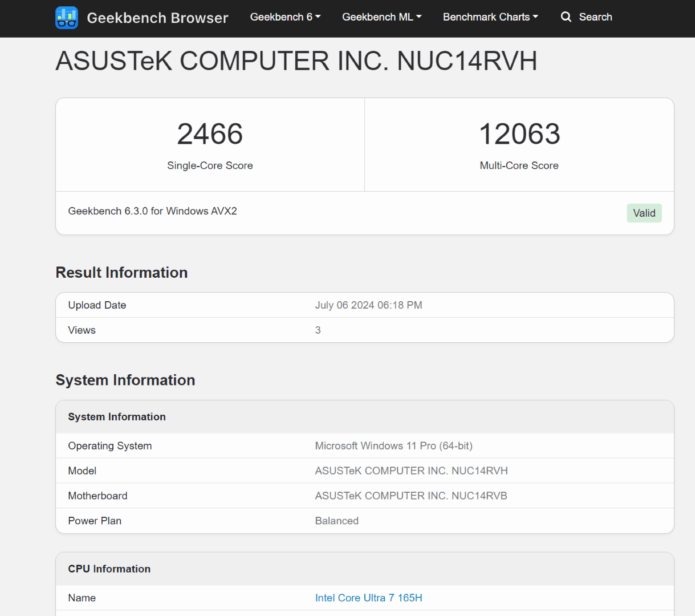Screen dimensions: 695x616
Task: Click the green Valid badge
Action: (644, 213)
